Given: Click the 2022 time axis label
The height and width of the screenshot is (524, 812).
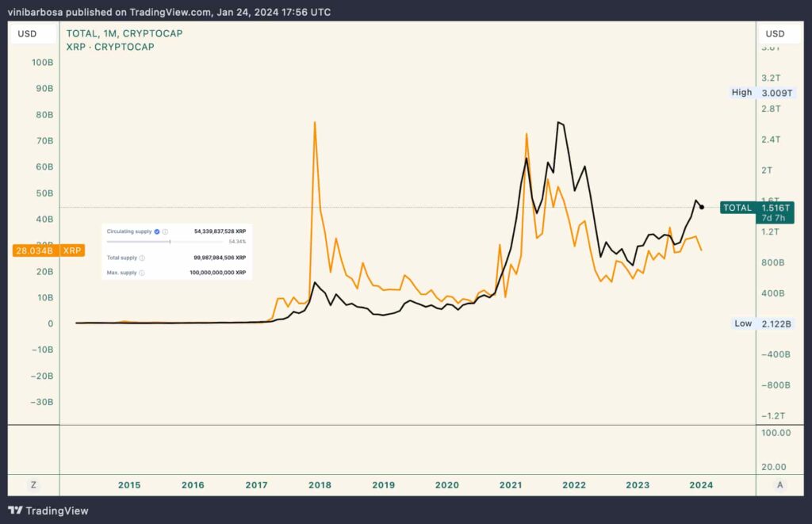Looking at the screenshot, I should click(x=574, y=485).
